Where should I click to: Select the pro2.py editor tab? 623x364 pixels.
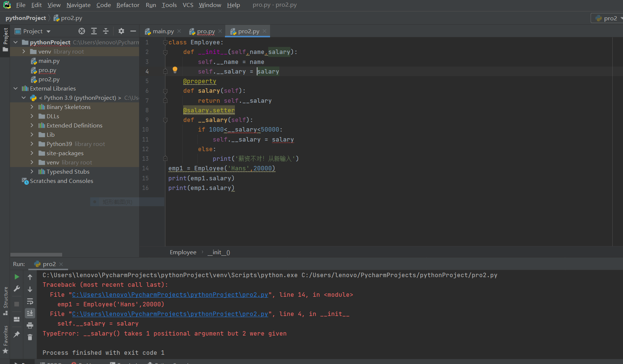click(x=248, y=31)
